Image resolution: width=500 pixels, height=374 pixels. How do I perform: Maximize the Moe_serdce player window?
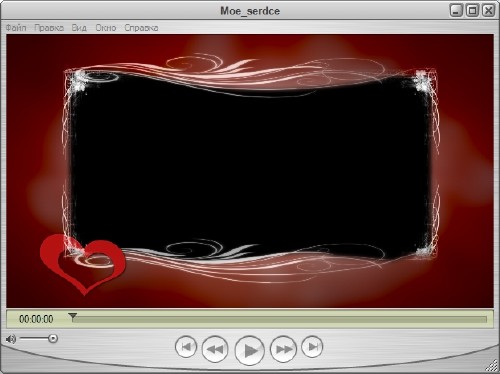[x=472, y=11]
